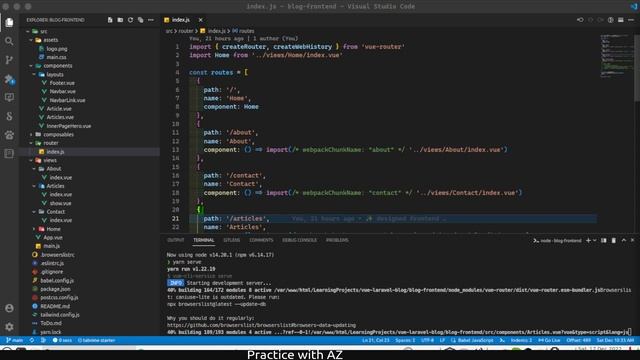Create a new file from Explorer header
The image size is (640, 360).
[x=110, y=20]
